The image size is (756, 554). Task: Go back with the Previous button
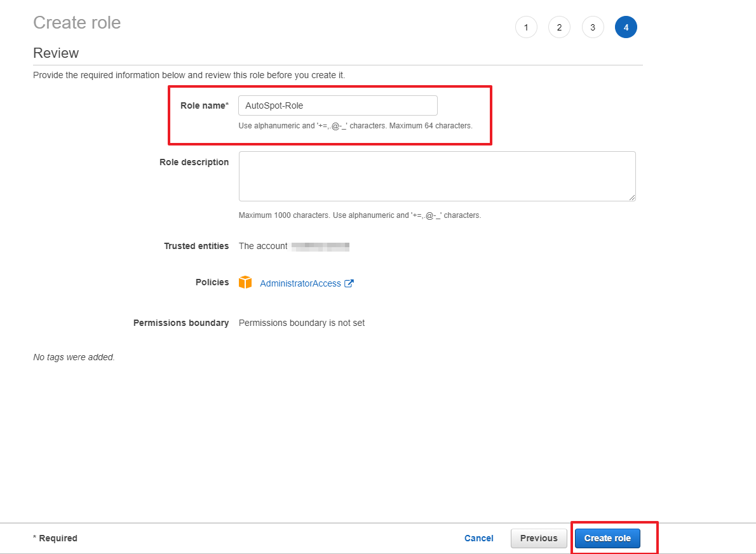(x=539, y=538)
